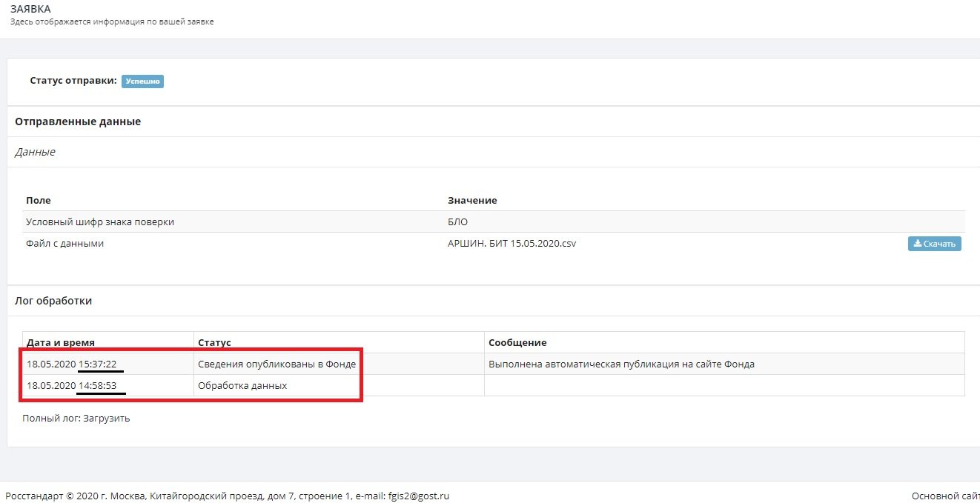The image size is (980, 503).
Task: Click the Отправленные данные section heading
Action: (78, 121)
